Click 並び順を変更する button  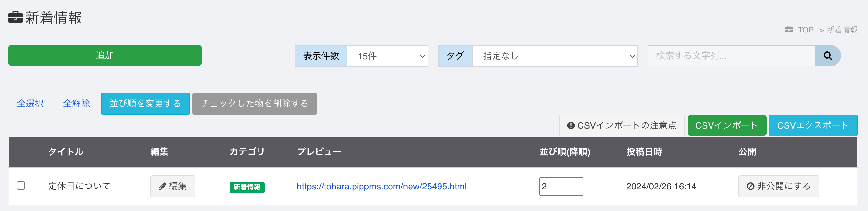click(146, 103)
